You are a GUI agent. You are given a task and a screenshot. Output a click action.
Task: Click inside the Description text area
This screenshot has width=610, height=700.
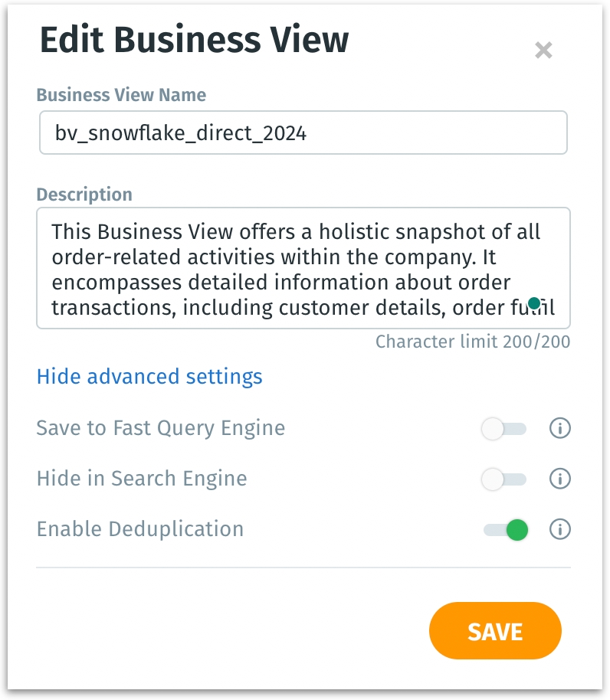pyautogui.click(x=303, y=268)
